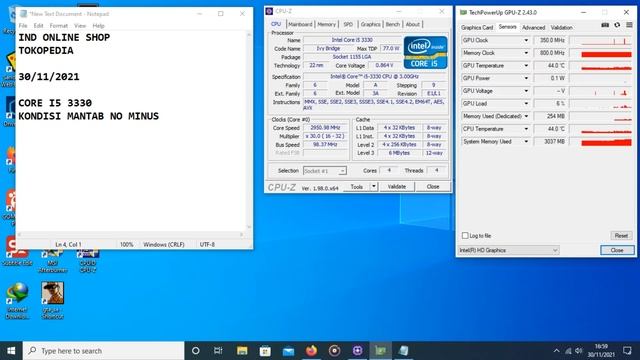Click the Notepad vertical scrollbar
The image size is (640, 360).
pos(249,131)
